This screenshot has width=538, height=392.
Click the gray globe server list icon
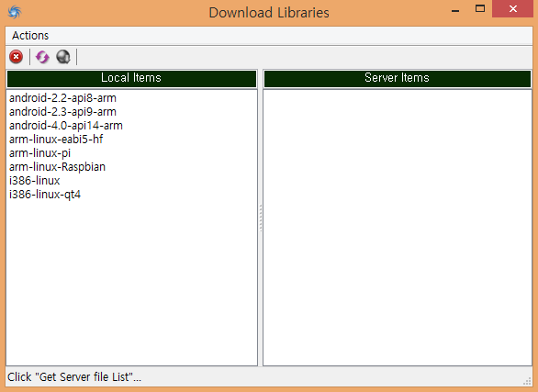63,57
